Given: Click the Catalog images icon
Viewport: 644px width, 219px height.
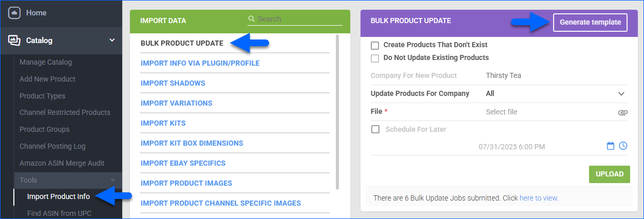Looking at the screenshot, I should tap(14, 41).
